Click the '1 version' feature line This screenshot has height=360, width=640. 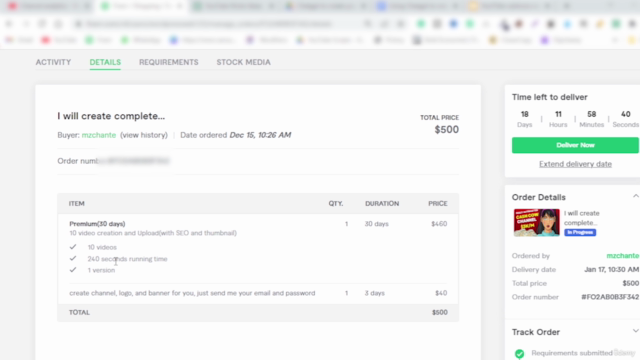tap(101, 270)
